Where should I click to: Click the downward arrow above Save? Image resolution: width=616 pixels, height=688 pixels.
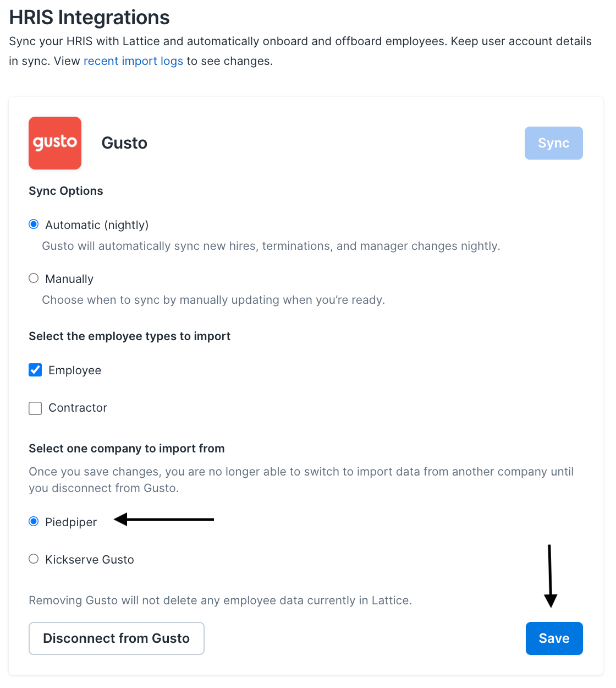pyautogui.click(x=550, y=576)
